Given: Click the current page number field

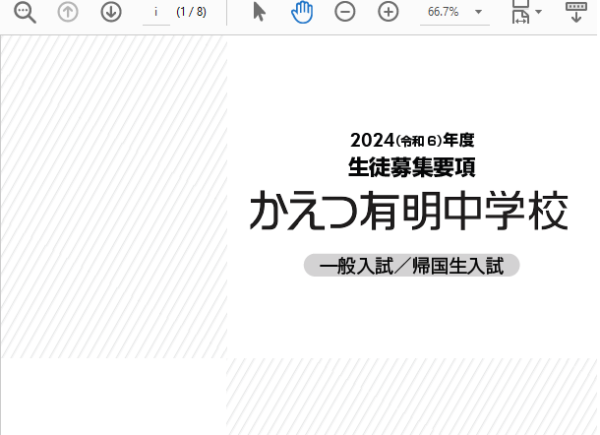Looking at the screenshot, I should pyautogui.click(x=157, y=12).
